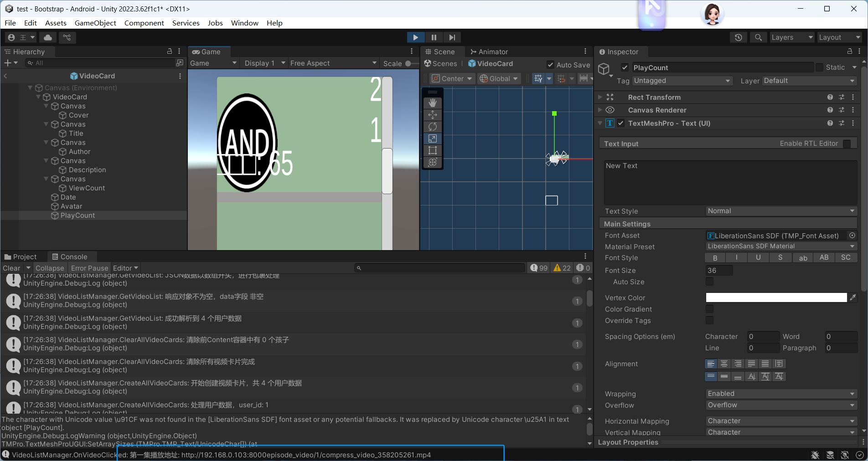Open the Display 1 dropdown
868x461 pixels.
click(264, 63)
